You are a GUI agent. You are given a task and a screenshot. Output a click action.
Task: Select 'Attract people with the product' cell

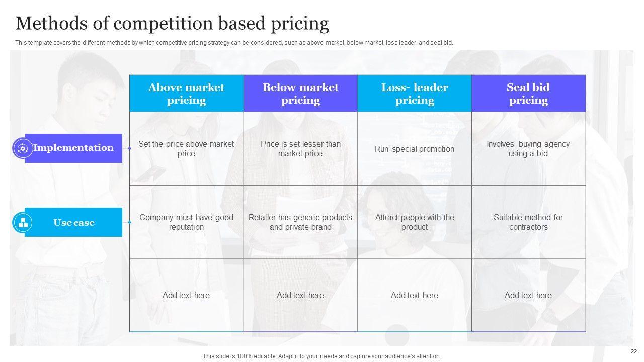point(415,222)
